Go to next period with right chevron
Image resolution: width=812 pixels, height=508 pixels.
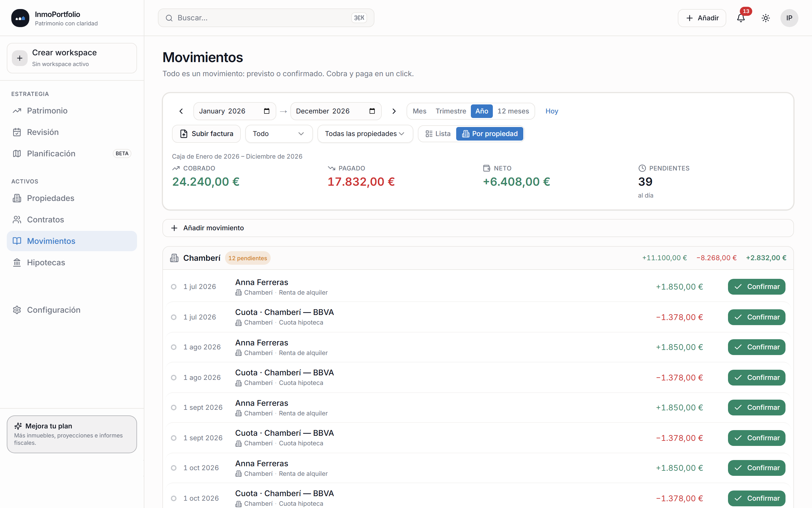pyautogui.click(x=394, y=111)
